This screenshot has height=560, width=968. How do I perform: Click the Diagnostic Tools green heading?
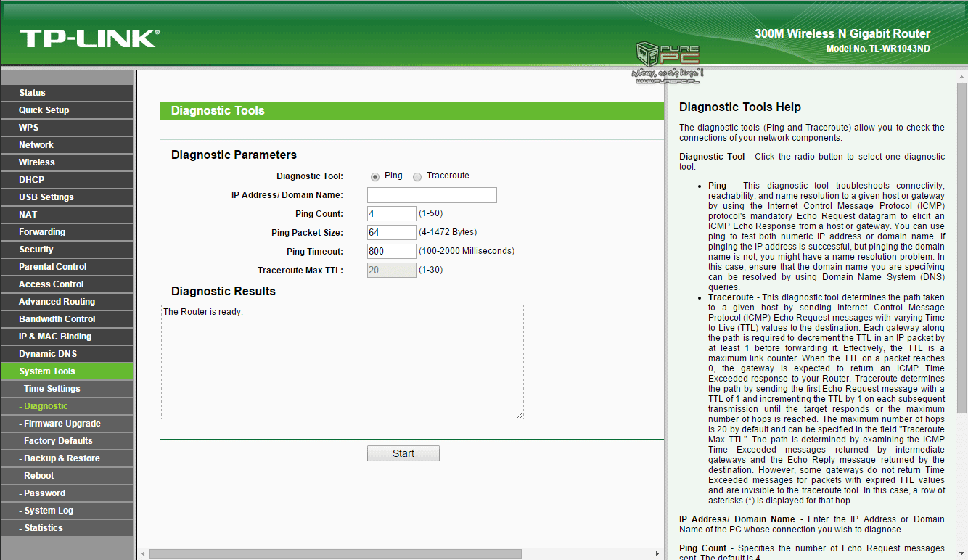coord(218,111)
